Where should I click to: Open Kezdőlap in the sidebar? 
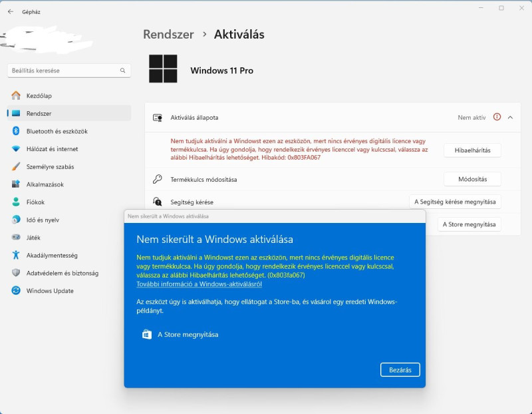click(x=69, y=96)
